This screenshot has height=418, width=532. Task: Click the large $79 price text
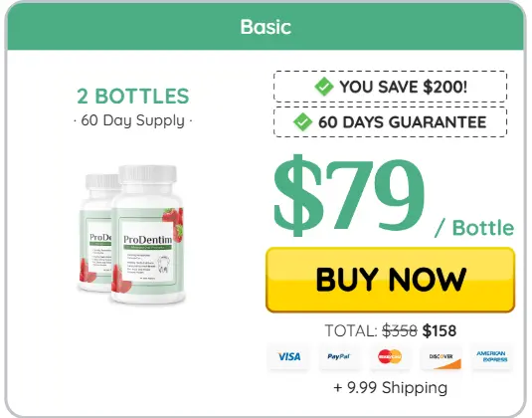point(349,196)
